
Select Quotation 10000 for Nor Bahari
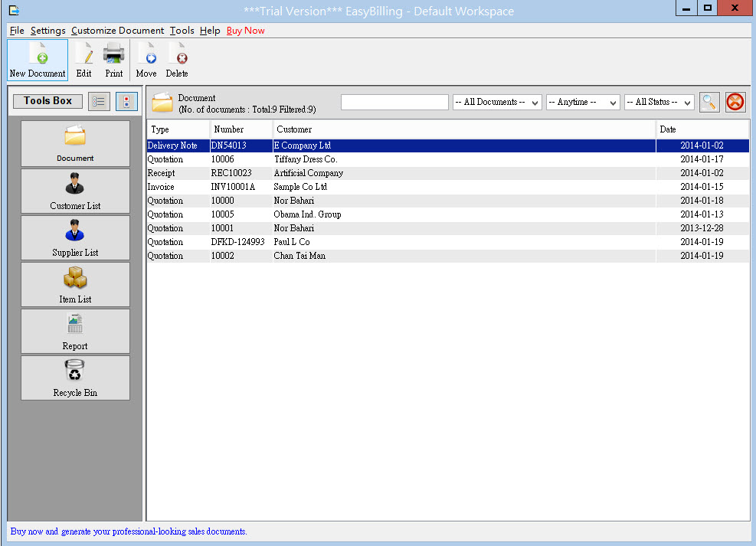pos(448,201)
